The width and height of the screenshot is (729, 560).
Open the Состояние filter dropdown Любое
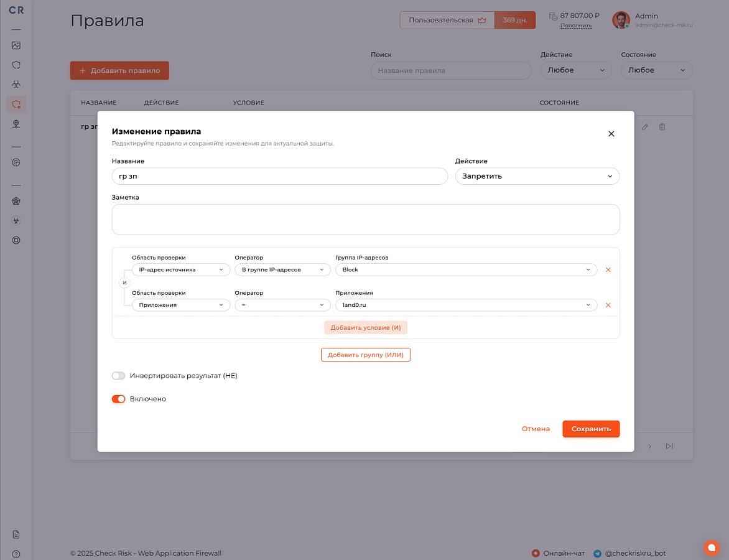point(656,70)
